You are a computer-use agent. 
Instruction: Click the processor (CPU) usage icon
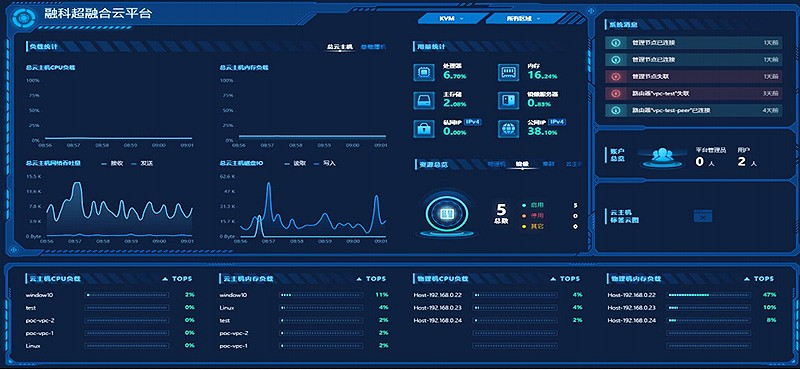pos(423,72)
